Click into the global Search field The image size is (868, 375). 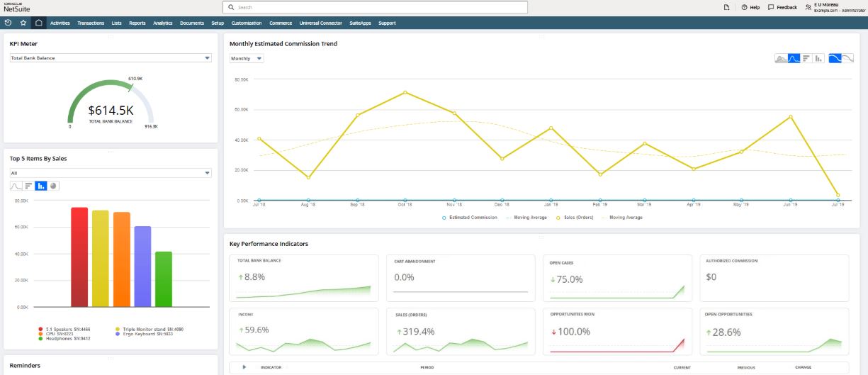point(376,7)
